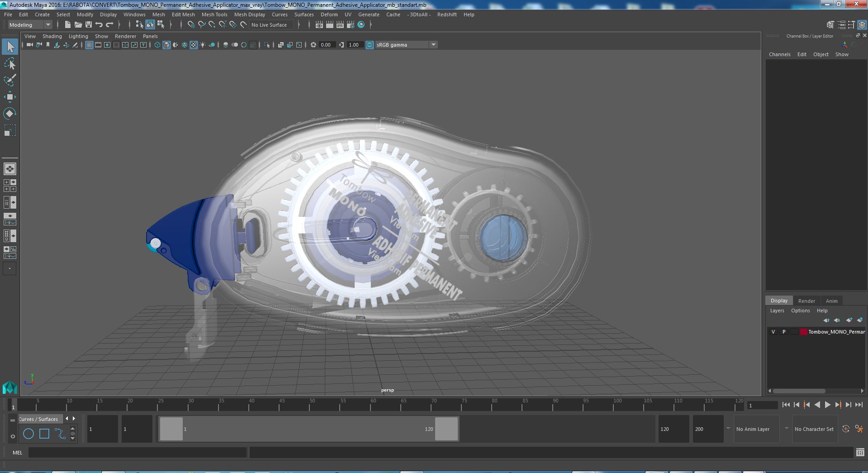
Task: Enable Snap to grids magnet icon
Action: point(191,25)
